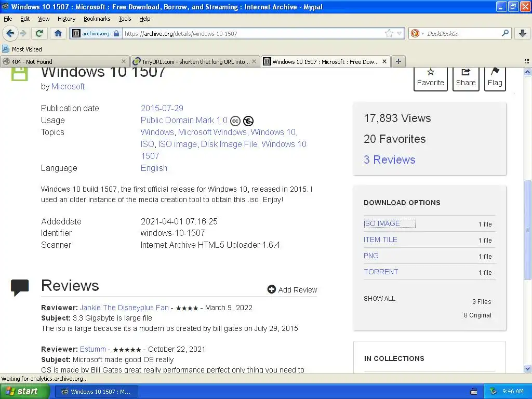Click the public domain no-copyright icon

[248, 121]
